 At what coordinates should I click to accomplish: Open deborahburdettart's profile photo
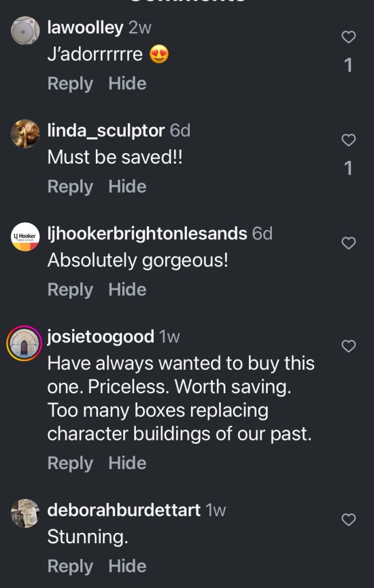[25, 513]
